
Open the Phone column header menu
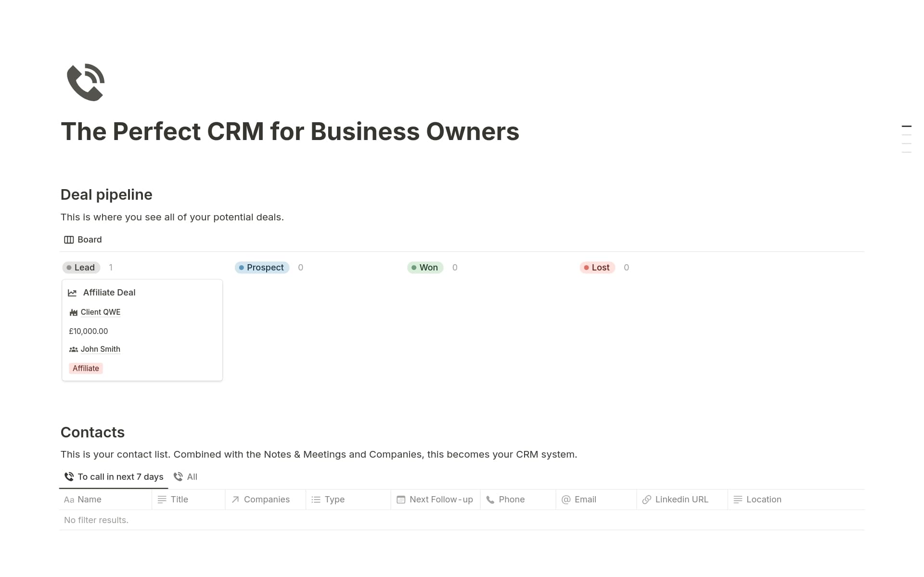512,500
